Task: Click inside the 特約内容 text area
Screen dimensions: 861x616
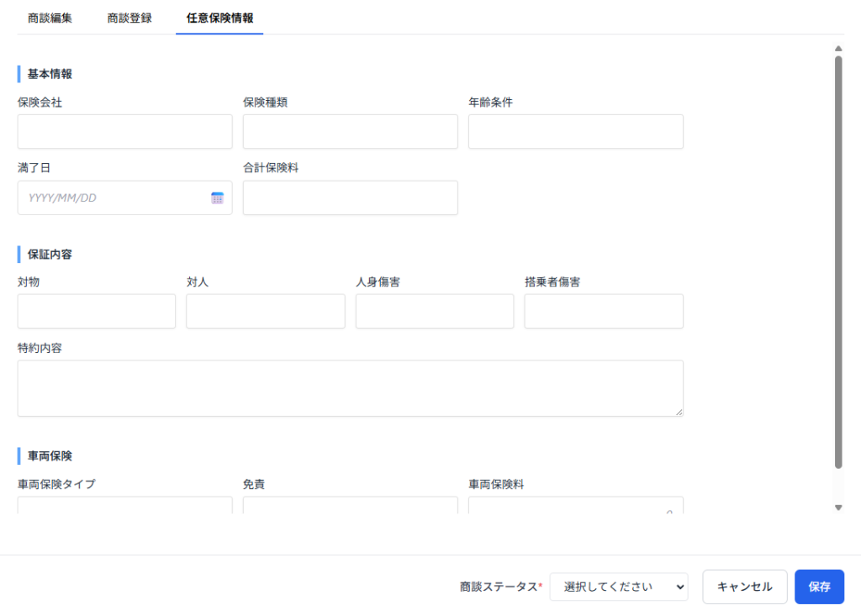Action: [350, 388]
